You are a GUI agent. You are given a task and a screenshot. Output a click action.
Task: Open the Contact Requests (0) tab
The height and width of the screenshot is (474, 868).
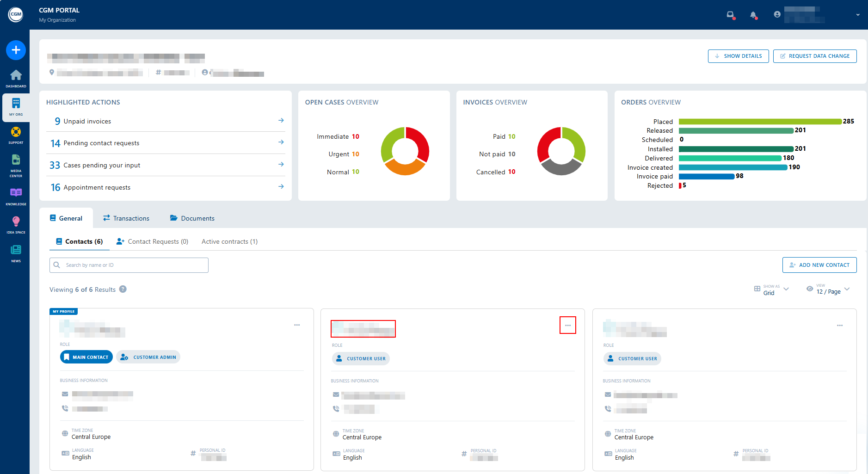pos(153,241)
